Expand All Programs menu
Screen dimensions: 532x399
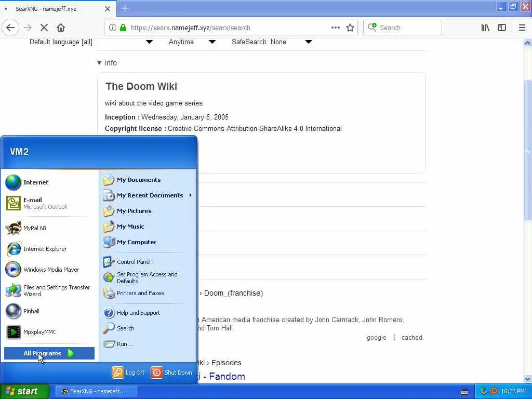point(49,353)
